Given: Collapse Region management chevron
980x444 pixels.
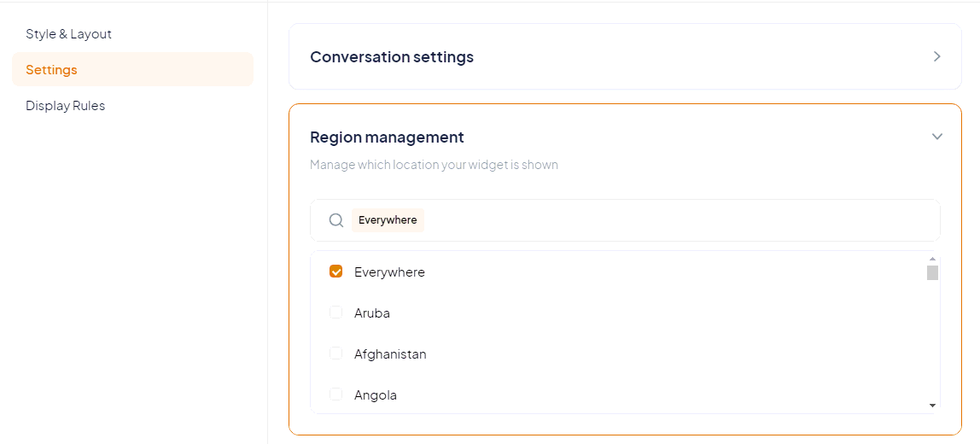Looking at the screenshot, I should 936,137.
